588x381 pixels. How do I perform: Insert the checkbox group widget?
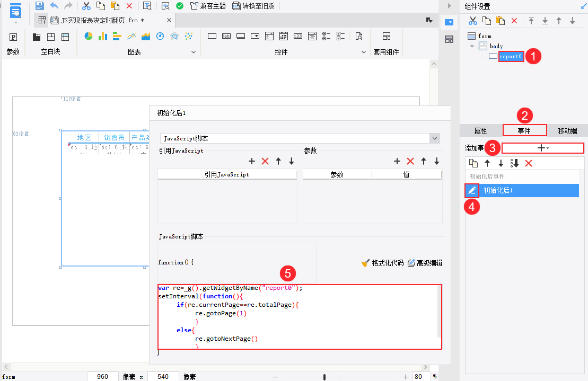tap(340, 36)
